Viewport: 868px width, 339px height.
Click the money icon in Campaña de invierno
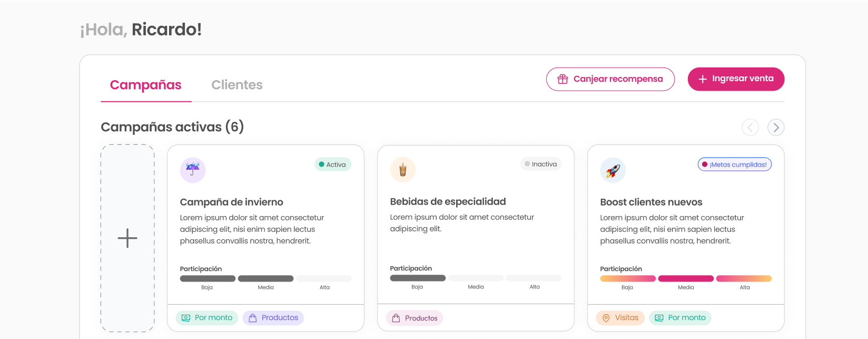tap(186, 318)
